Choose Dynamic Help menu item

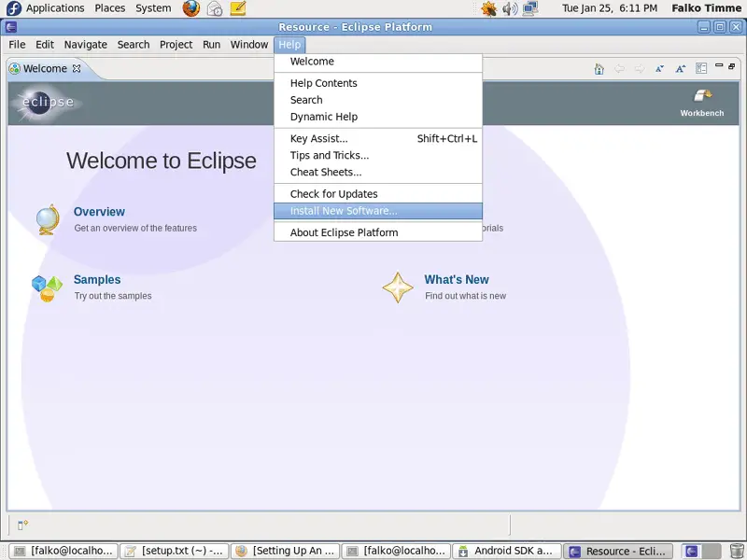coord(378,117)
